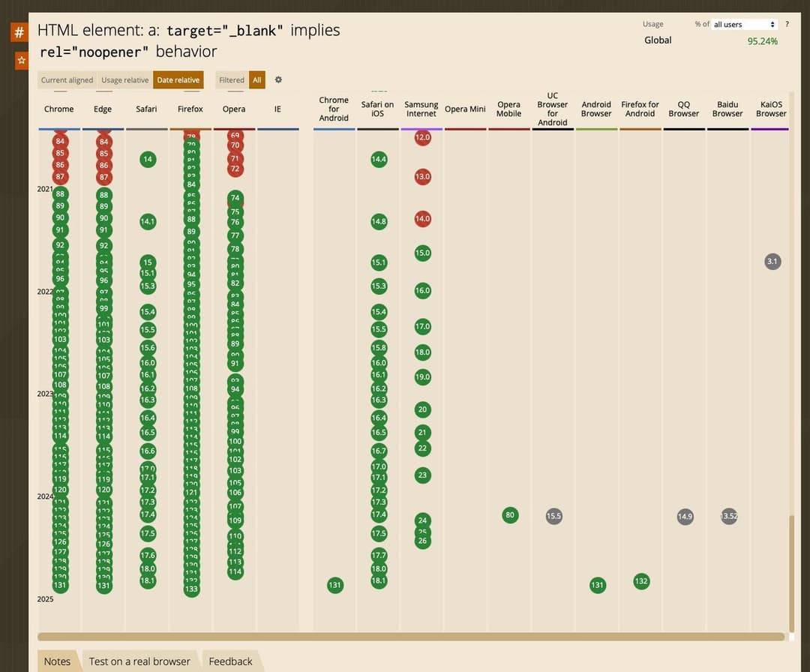Click the Firefox for Android column header

(640, 109)
